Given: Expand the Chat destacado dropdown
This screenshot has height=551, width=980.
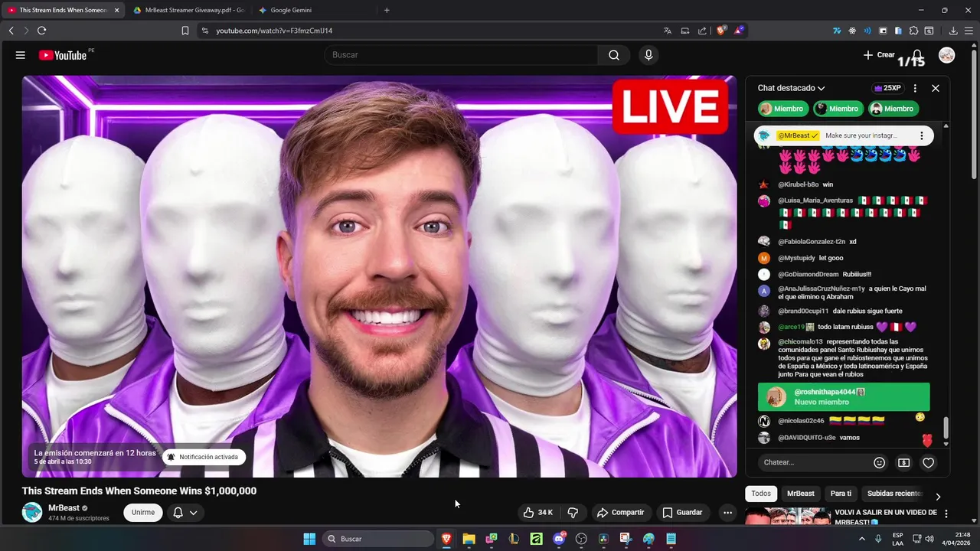Looking at the screenshot, I should 792,88.
